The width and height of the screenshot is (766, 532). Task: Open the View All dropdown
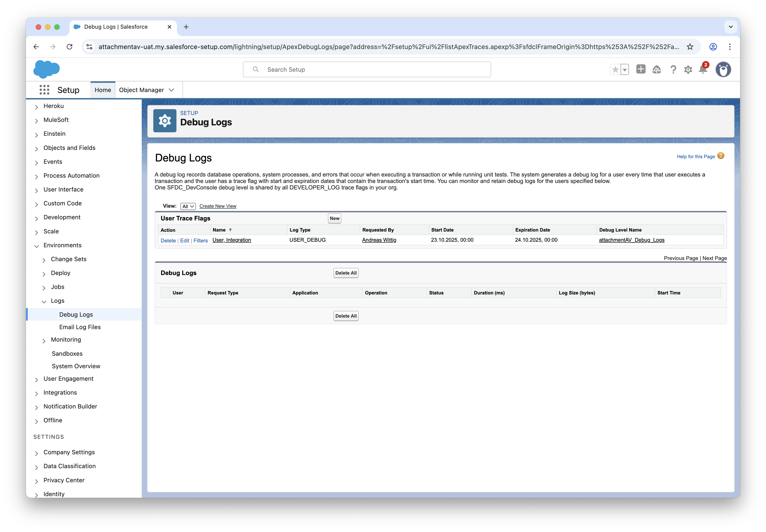(x=188, y=206)
